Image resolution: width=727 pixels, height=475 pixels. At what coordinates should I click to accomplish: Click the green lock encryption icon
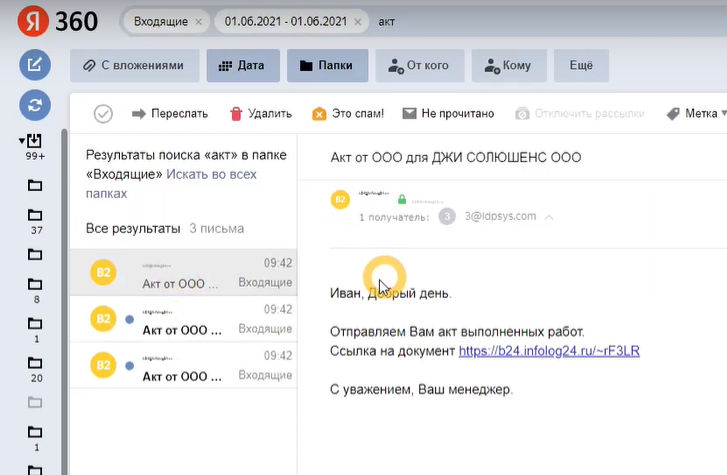(402, 199)
